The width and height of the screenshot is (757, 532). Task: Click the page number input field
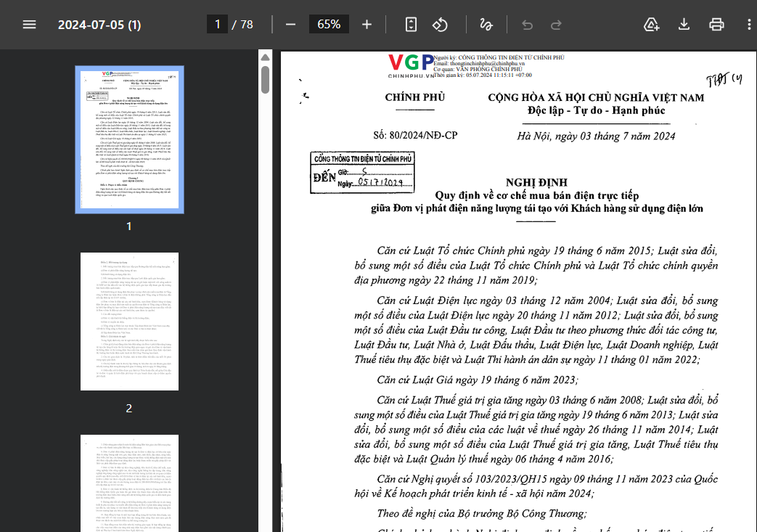point(217,24)
